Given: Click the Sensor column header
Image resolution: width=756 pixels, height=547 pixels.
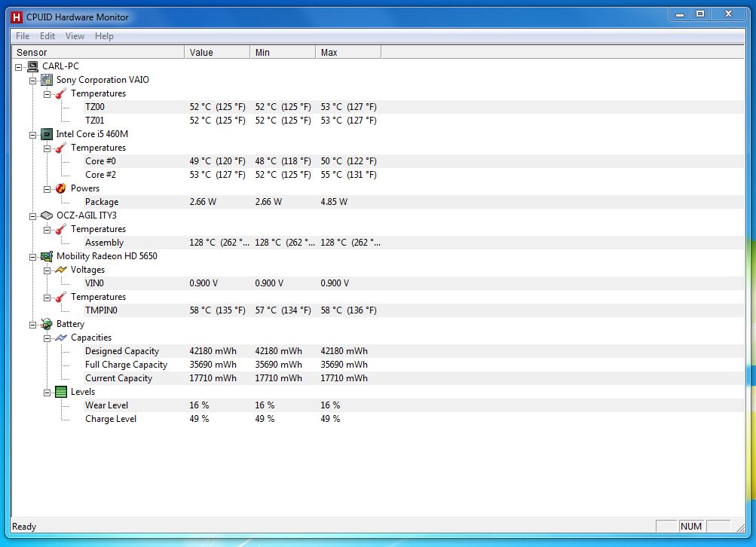Looking at the screenshot, I should coord(98,52).
